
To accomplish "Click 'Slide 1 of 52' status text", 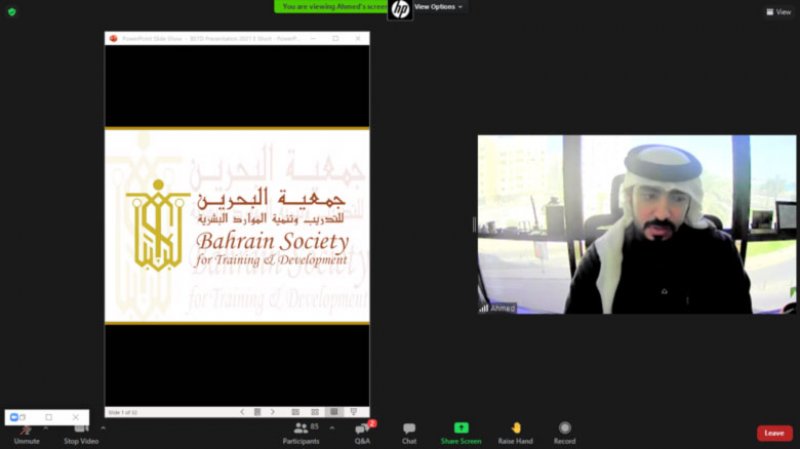I will [x=122, y=412].
